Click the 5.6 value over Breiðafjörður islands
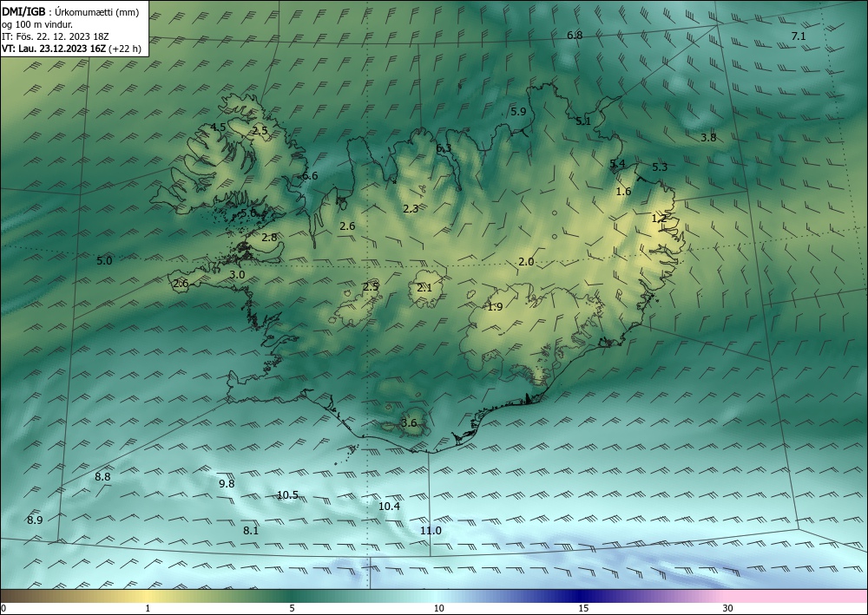868x615 pixels. click(x=249, y=213)
